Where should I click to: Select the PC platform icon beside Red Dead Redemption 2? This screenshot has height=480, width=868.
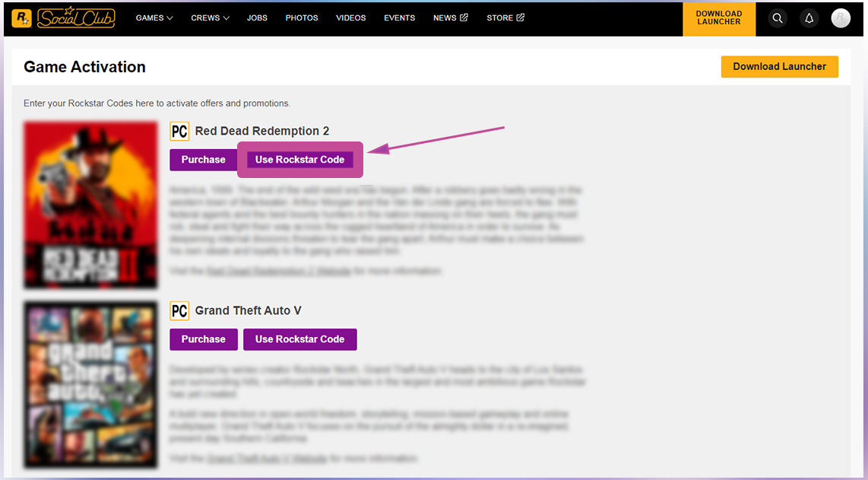[179, 131]
